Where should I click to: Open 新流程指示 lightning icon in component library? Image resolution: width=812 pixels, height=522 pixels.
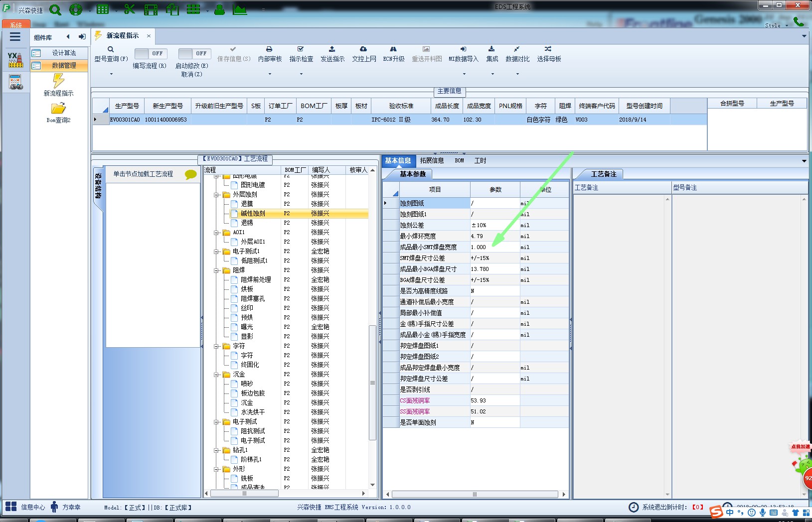[58, 81]
